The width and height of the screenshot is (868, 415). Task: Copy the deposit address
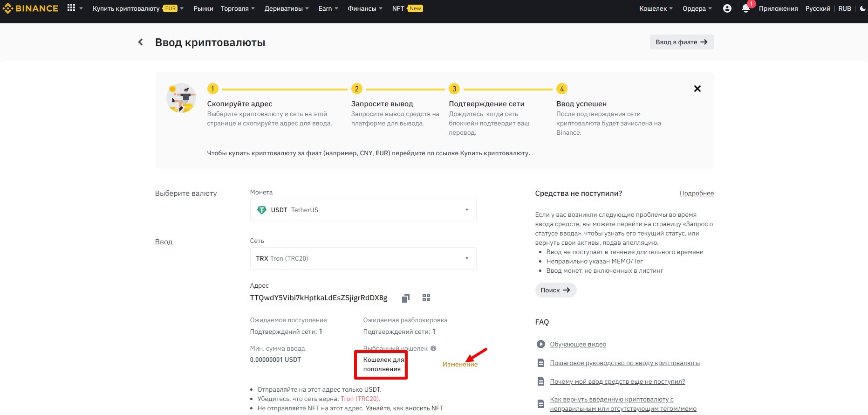[x=406, y=298]
